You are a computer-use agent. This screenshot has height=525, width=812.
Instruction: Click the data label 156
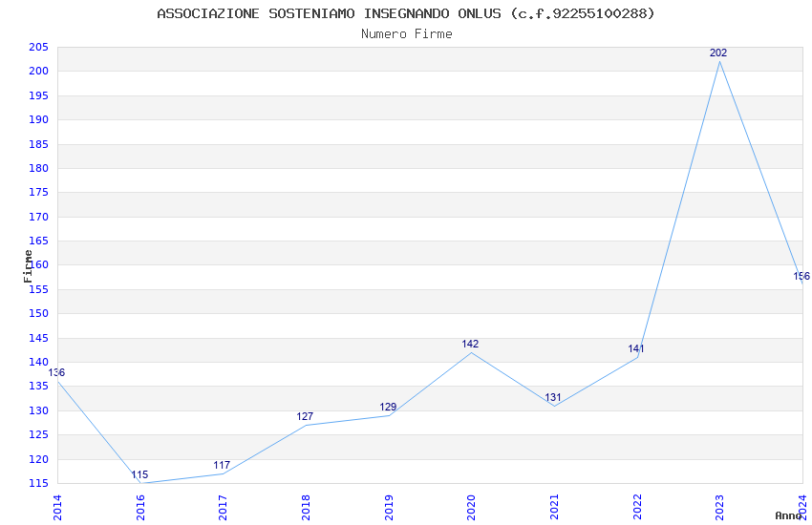[801, 276]
